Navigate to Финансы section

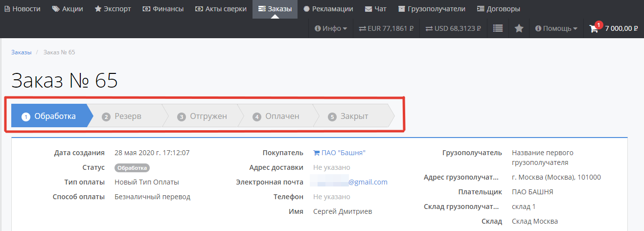[x=163, y=9]
